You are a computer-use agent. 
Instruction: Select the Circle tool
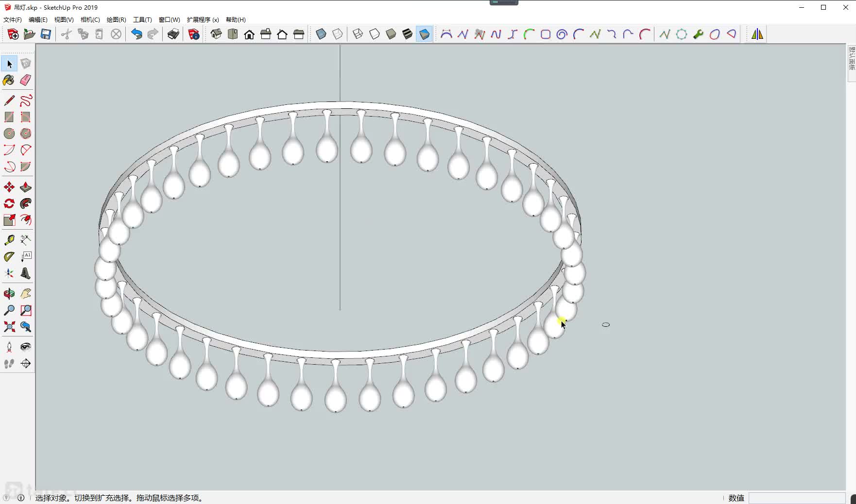tap(9, 134)
